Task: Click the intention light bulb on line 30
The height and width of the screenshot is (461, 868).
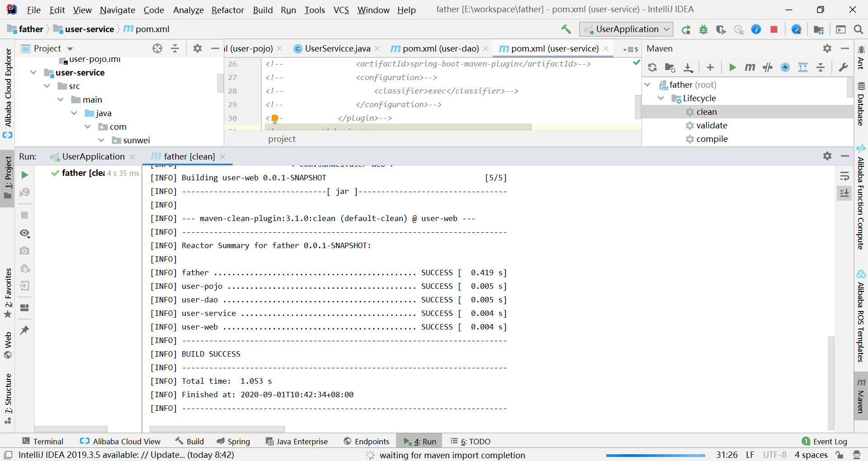Action: click(275, 119)
